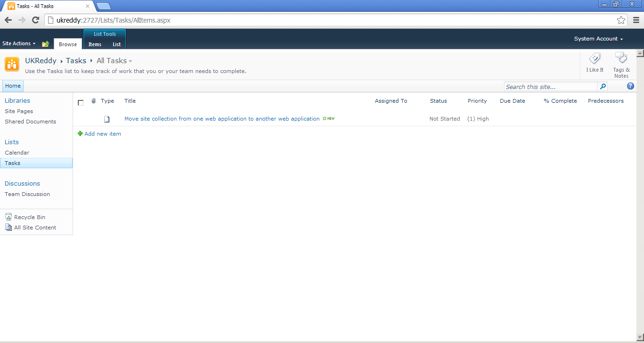Open All Site Content
The width and height of the screenshot is (644, 343).
[34, 227]
